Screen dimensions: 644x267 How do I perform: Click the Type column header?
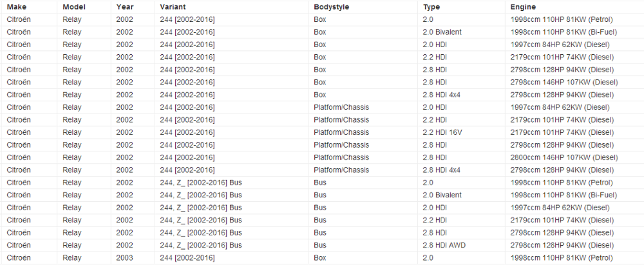pos(433,6)
